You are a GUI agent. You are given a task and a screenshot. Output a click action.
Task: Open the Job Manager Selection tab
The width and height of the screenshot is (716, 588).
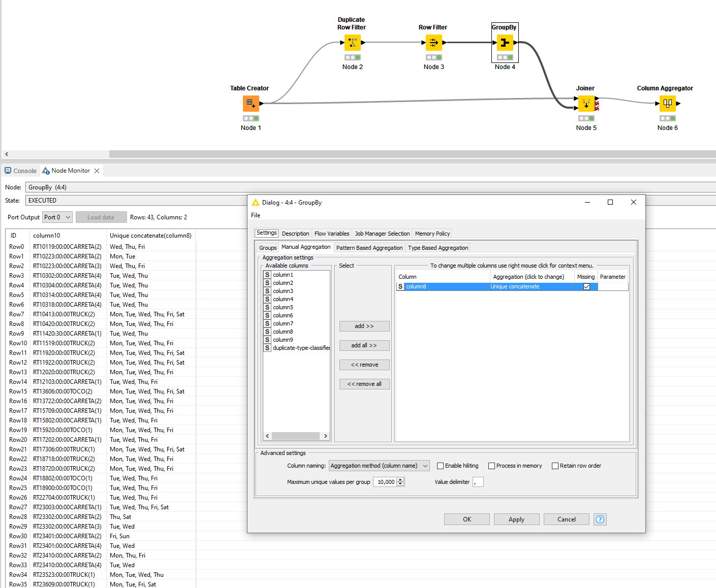pos(382,234)
